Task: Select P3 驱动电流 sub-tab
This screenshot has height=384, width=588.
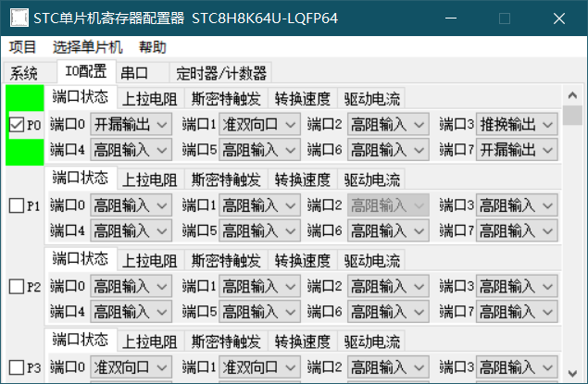Action: (371, 341)
